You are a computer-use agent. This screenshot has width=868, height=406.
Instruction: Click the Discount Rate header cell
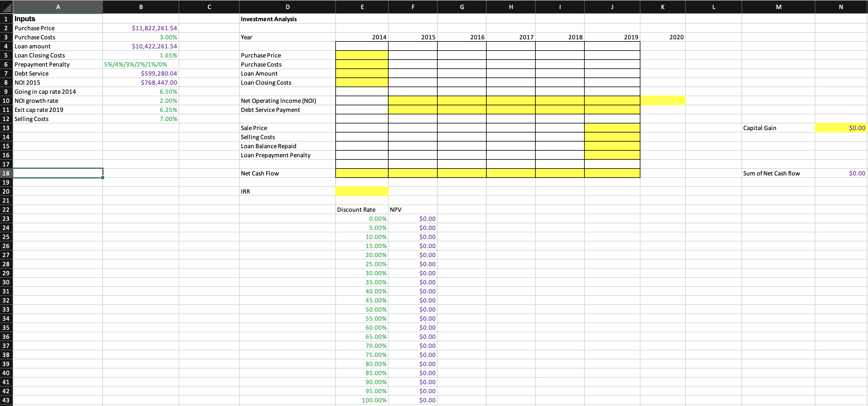(x=362, y=210)
